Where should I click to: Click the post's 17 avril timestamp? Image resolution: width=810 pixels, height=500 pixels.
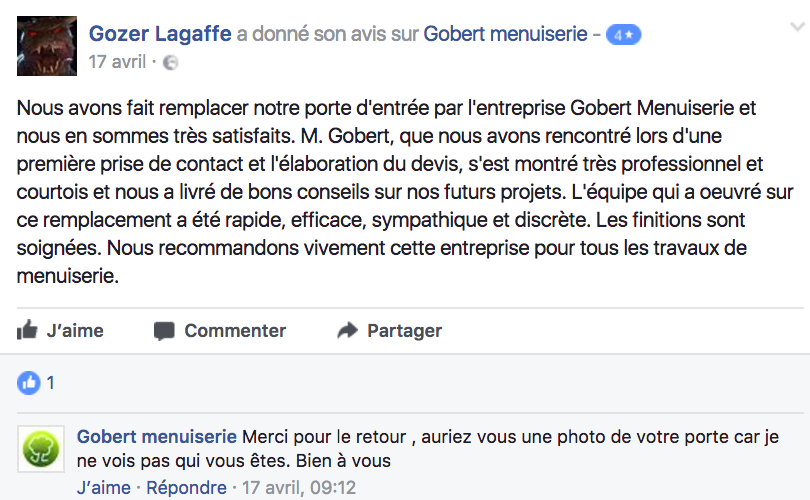point(117,62)
